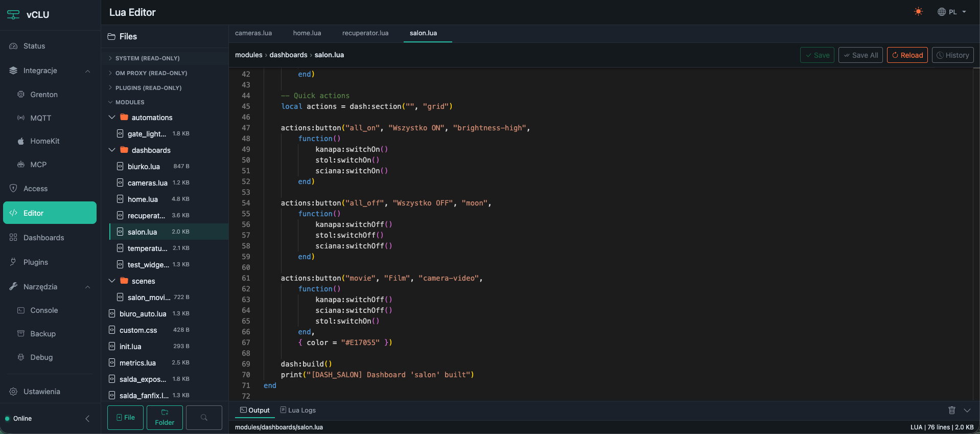Viewport: 980px width, 434px height.
Task: Open biuro_auto.lua file
Action: point(165,314)
